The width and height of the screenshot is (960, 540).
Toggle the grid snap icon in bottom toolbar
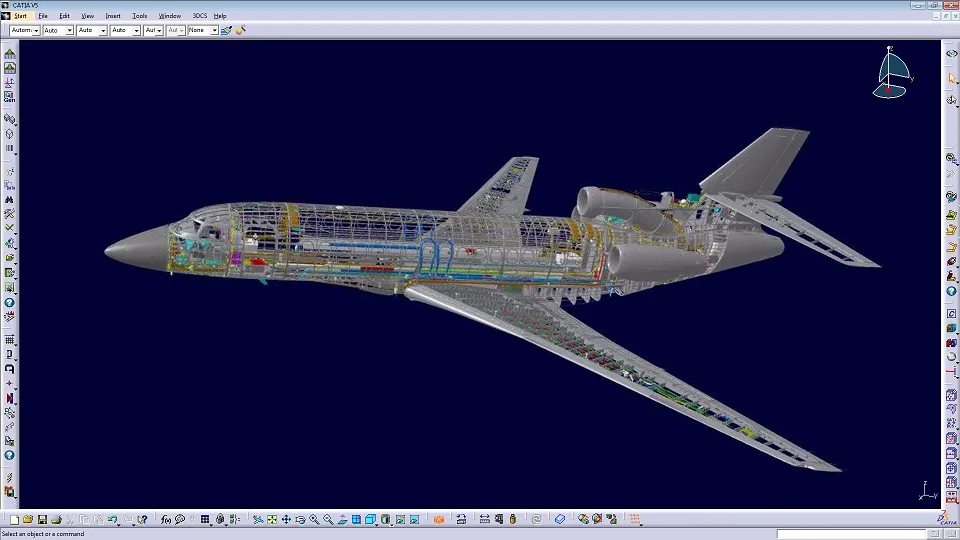coord(205,520)
